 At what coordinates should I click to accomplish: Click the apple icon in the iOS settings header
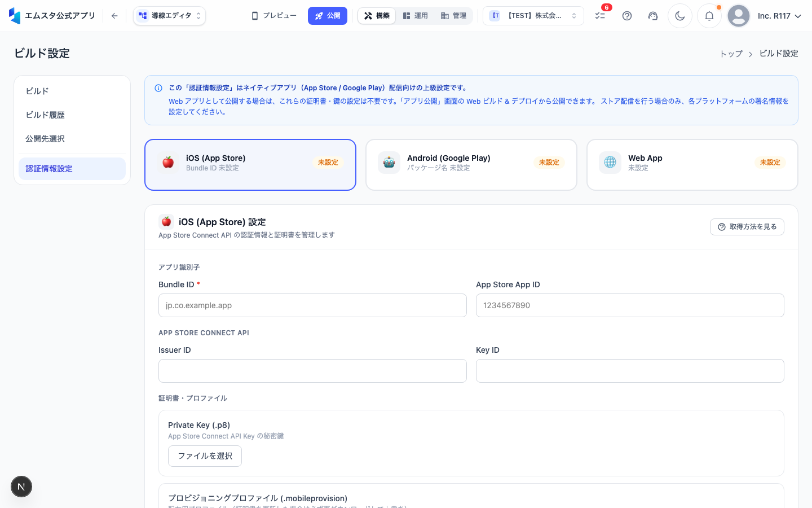166,221
